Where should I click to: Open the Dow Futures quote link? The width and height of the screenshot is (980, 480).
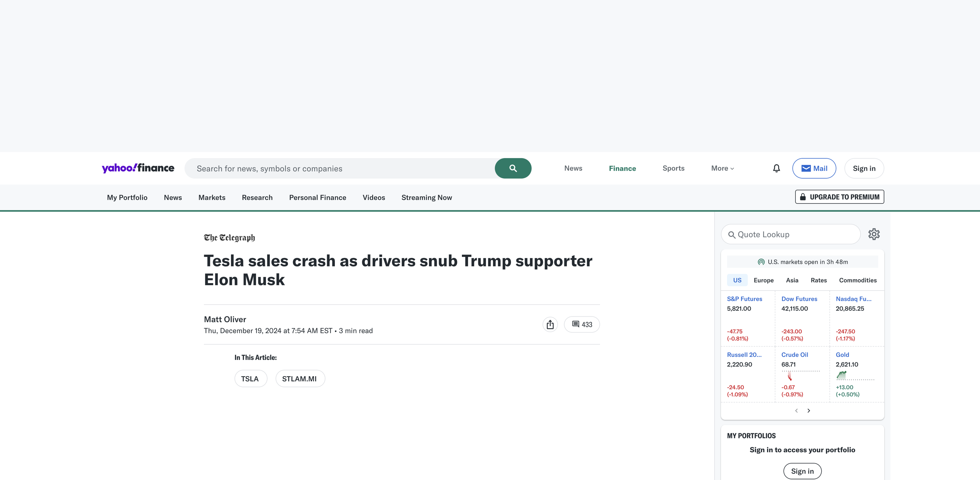tap(799, 298)
